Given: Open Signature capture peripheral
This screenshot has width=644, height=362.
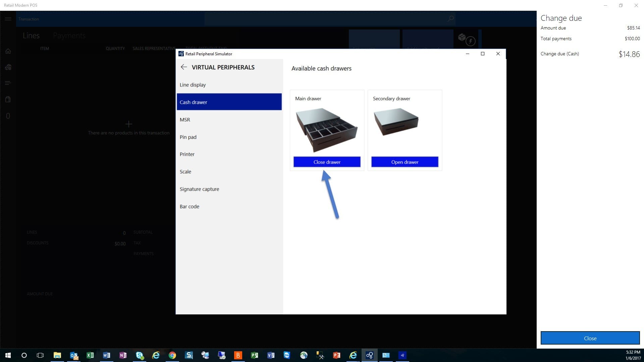Looking at the screenshot, I should coord(199,189).
